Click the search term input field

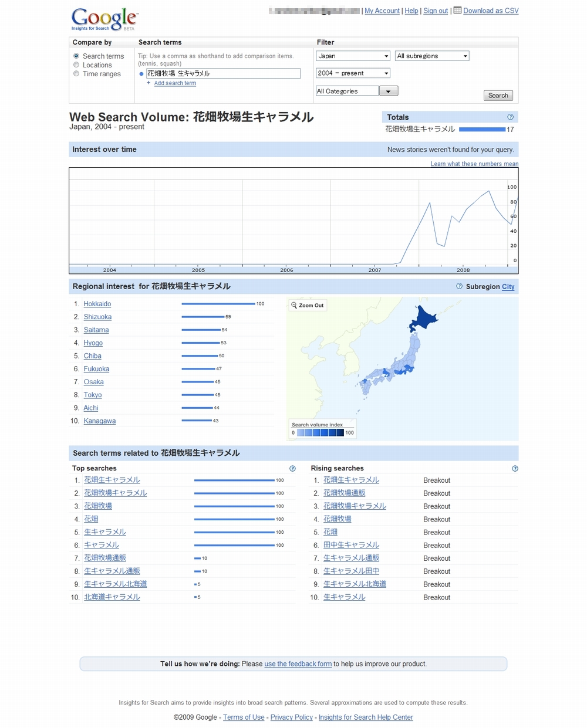223,73
